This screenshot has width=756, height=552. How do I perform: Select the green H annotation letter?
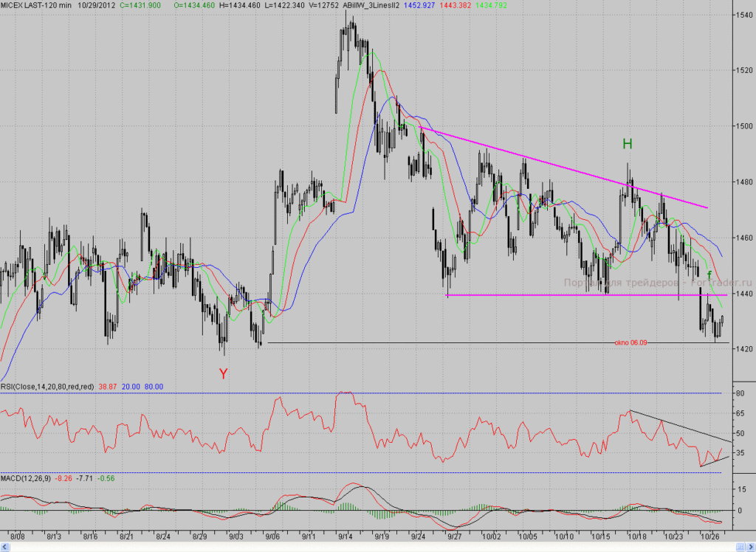[627, 144]
